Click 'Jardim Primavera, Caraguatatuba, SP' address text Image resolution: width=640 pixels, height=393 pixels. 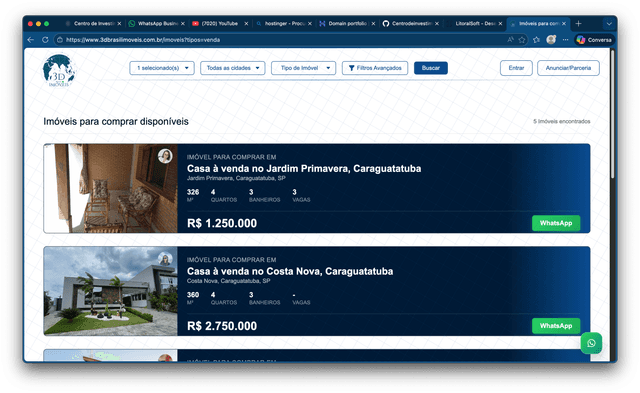tap(236, 178)
